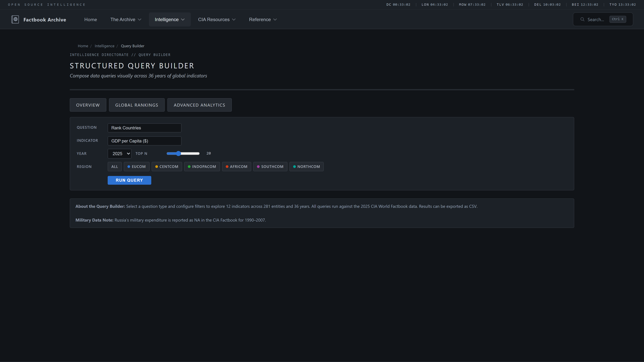Viewport: 644px width, 362px height.
Task: Switch to the ADVANCED ANALYTICS tab
Action: [199, 105]
